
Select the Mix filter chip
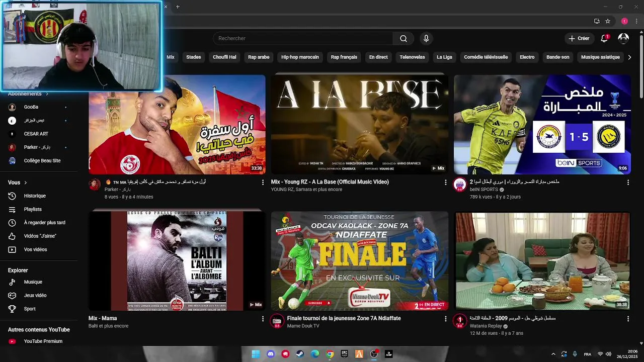point(171,57)
